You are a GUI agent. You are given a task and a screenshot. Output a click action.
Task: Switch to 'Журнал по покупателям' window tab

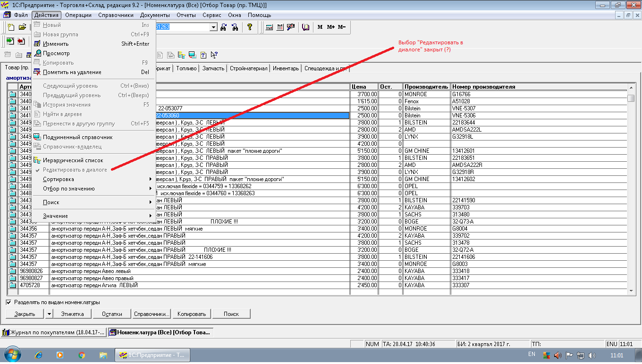pyautogui.click(x=53, y=332)
